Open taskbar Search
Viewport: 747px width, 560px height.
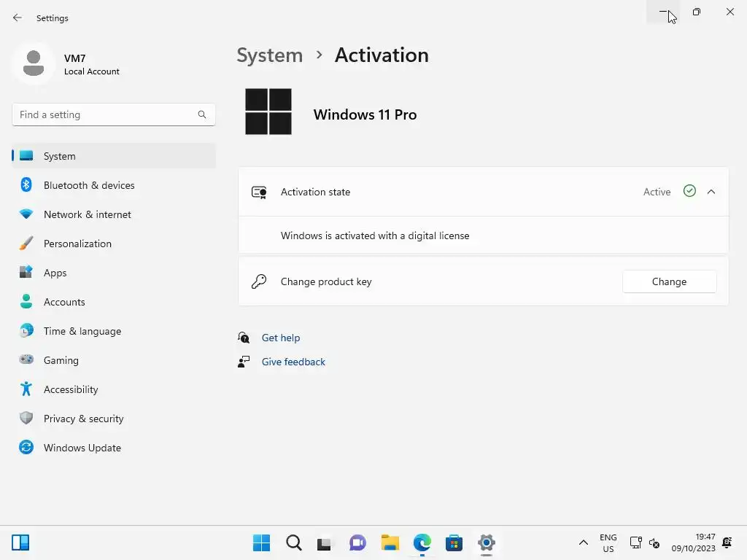[x=293, y=542]
